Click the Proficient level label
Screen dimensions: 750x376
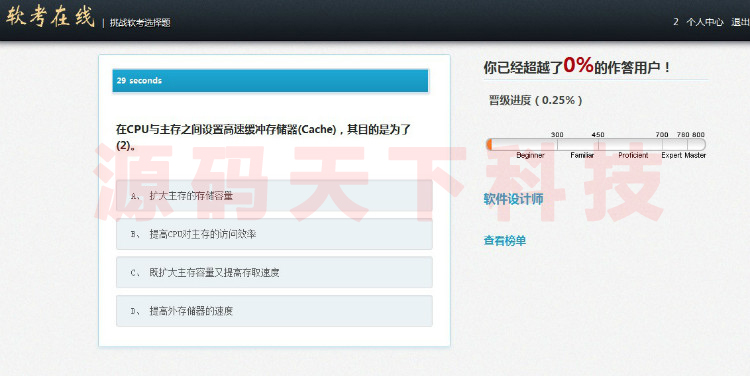pyautogui.click(x=633, y=155)
